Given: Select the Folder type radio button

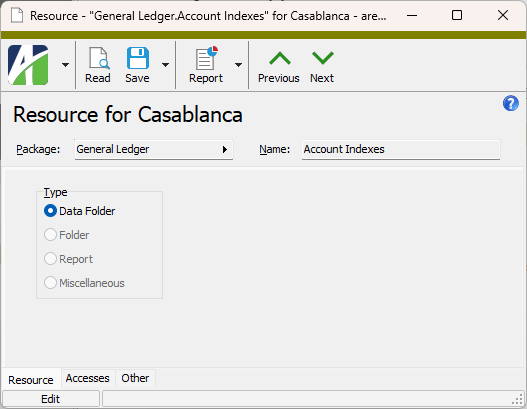Looking at the screenshot, I should [50, 235].
